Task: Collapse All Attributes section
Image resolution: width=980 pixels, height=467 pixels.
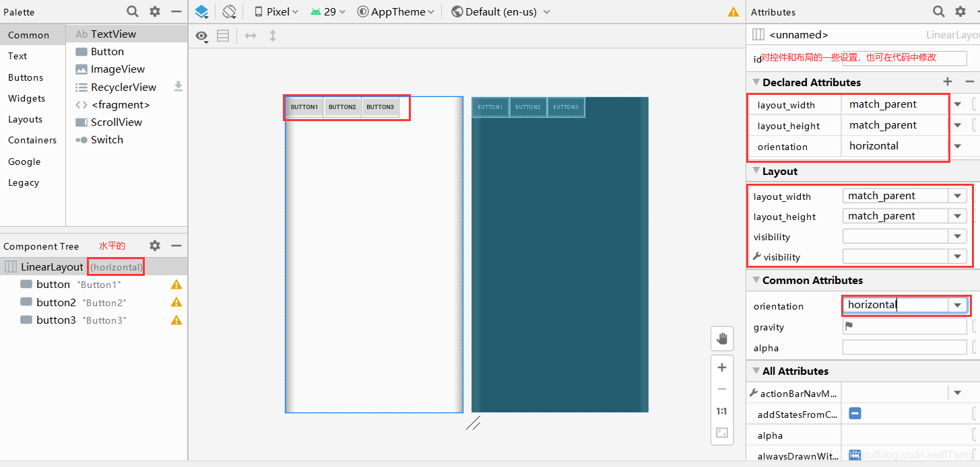Action: pos(756,371)
